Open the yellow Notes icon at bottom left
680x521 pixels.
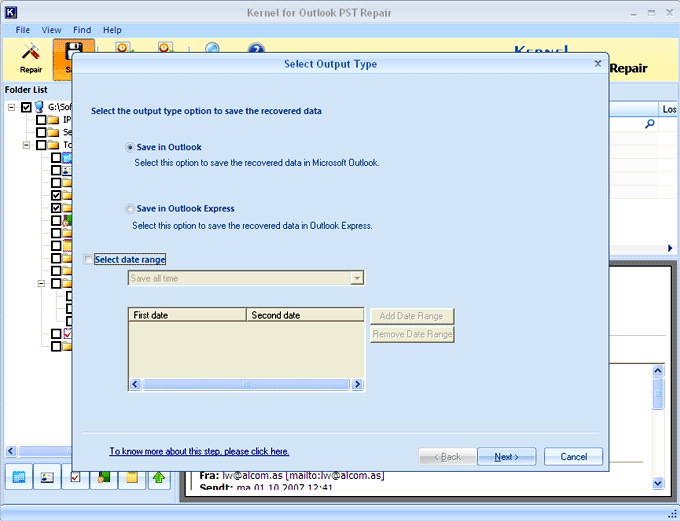131,477
